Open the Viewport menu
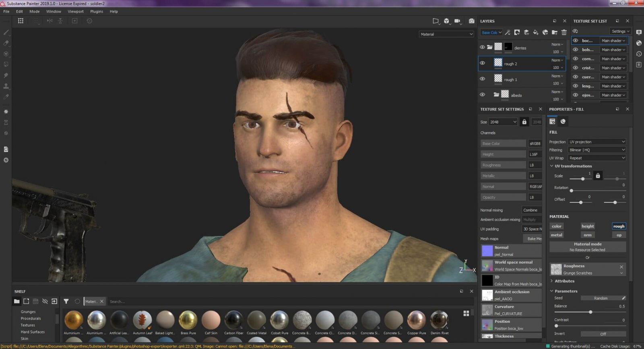Image resolution: width=644 pixels, height=349 pixels. (76, 11)
